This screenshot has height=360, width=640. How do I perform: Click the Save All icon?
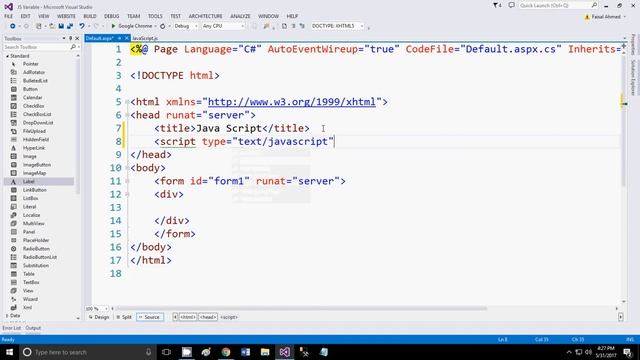70,26
